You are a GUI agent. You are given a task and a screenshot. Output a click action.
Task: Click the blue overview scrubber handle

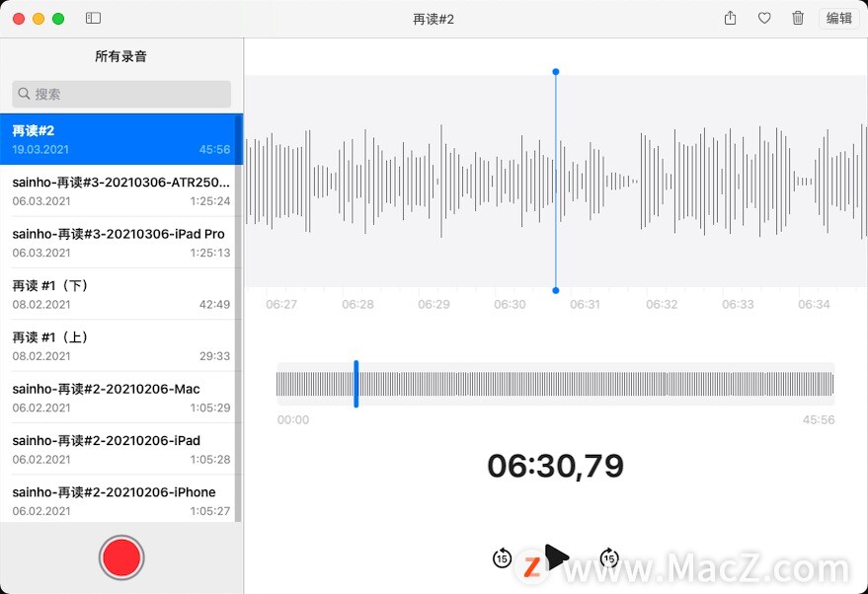click(355, 384)
